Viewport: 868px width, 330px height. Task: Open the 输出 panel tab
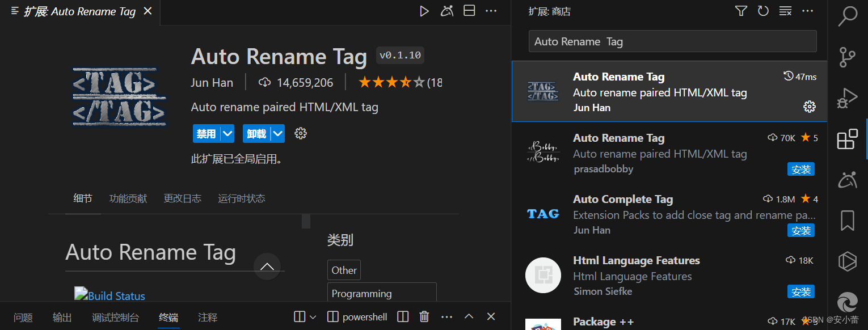click(62, 318)
